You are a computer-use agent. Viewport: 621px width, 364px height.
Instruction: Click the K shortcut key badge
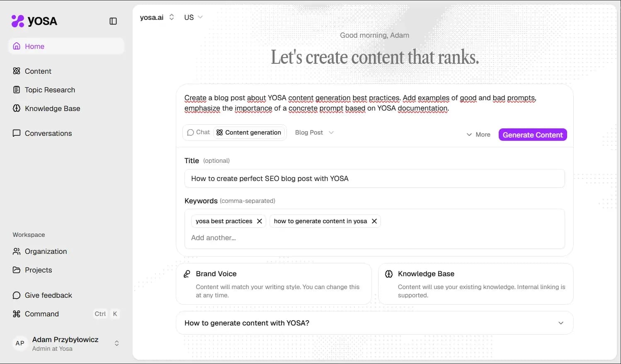tap(115, 314)
